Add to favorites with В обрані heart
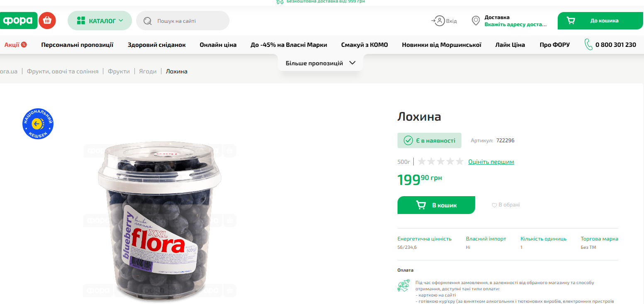Image resolution: width=644 pixels, height=304 pixels. point(506,205)
